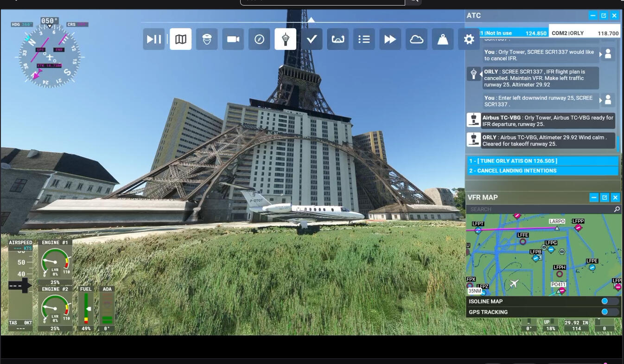The image size is (624, 364).
Task: Open the camera view toolbar icon
Action: tap(233, 39)
